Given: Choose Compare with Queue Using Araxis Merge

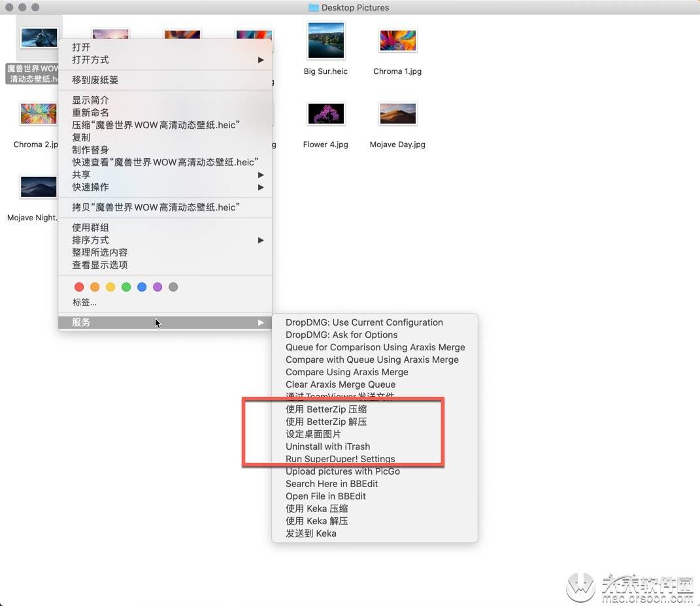Looking at the screenshot, I should click(375, 360).
